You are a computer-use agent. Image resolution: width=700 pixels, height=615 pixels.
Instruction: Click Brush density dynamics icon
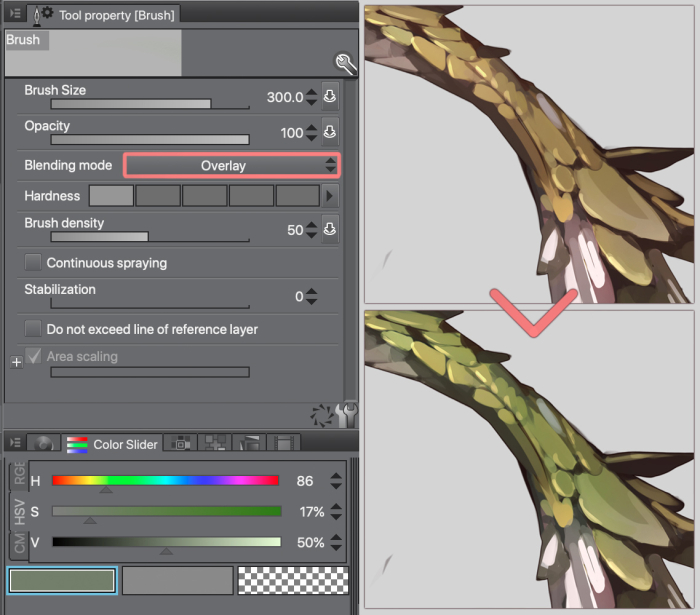[x=330, y=230]
